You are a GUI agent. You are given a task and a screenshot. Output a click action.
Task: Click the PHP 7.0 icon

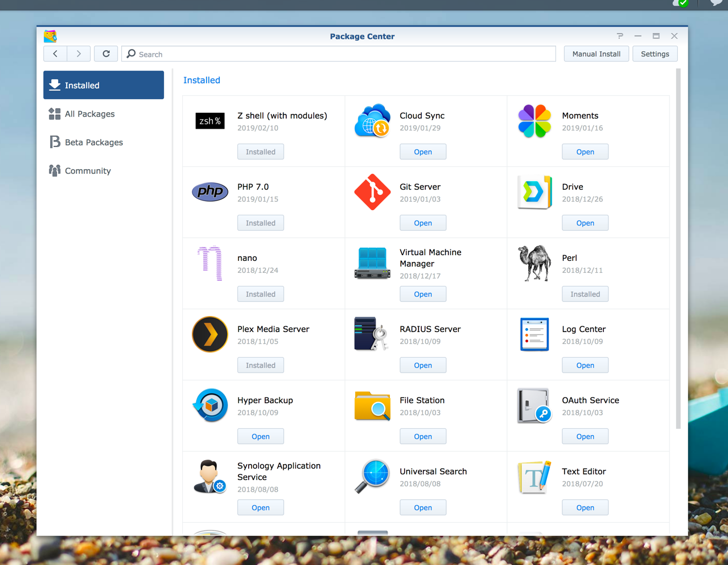click(x=209, y=192)
